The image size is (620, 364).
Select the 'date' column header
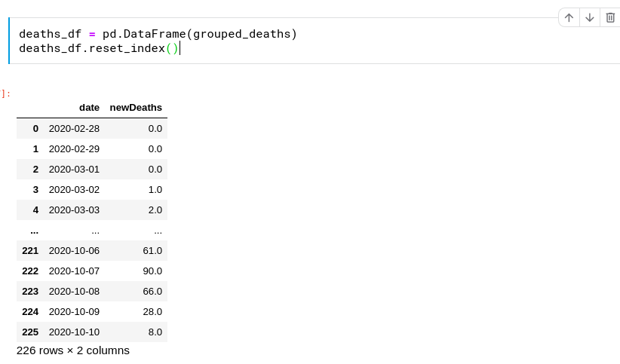(x=89, y=108)
